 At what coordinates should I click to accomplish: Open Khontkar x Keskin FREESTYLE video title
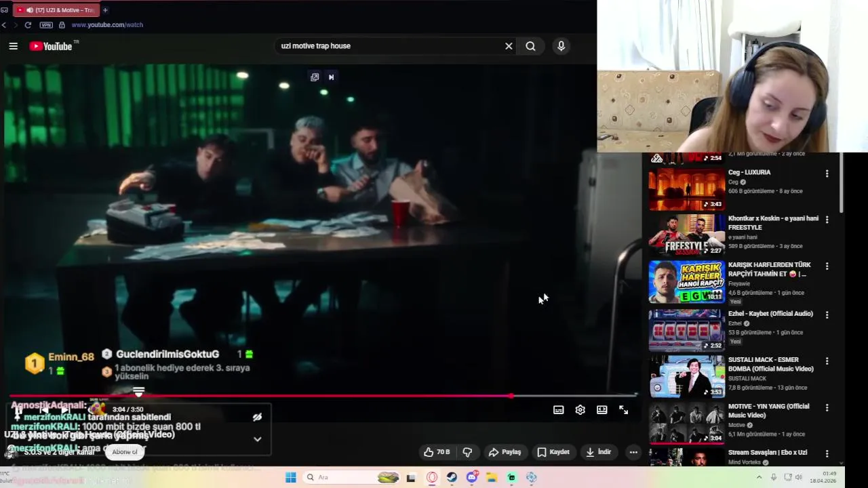(x=773, y=223)
